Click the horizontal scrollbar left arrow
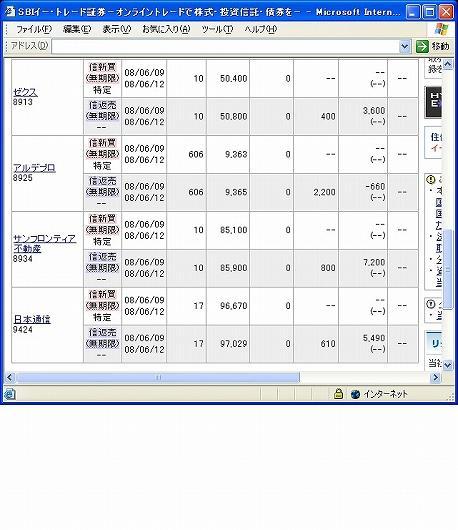Viewport: 458px width, 530px height. coord(10,377)
